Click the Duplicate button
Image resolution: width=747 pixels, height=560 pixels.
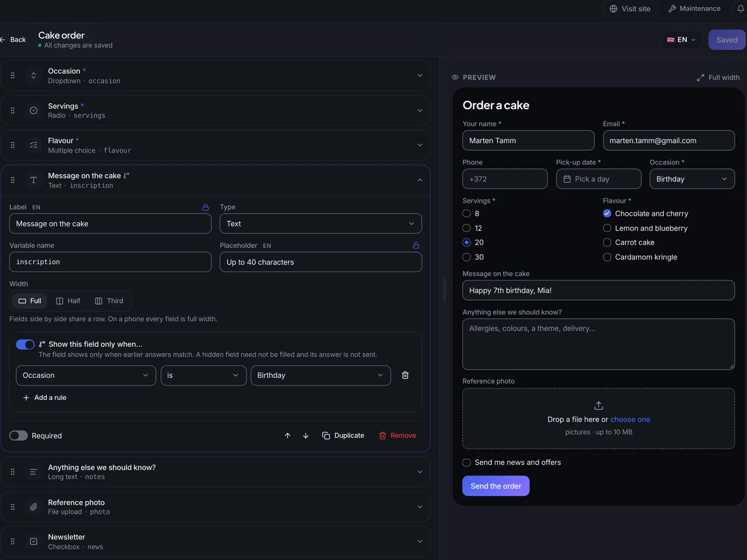(343, 435)
